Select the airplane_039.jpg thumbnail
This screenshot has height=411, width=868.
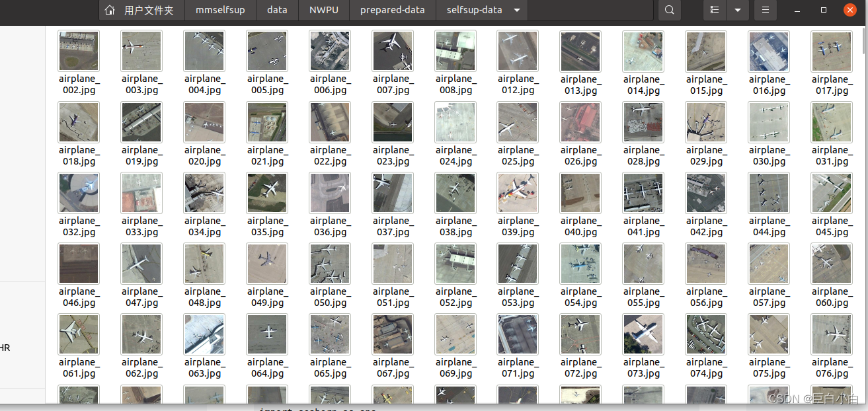518,192
